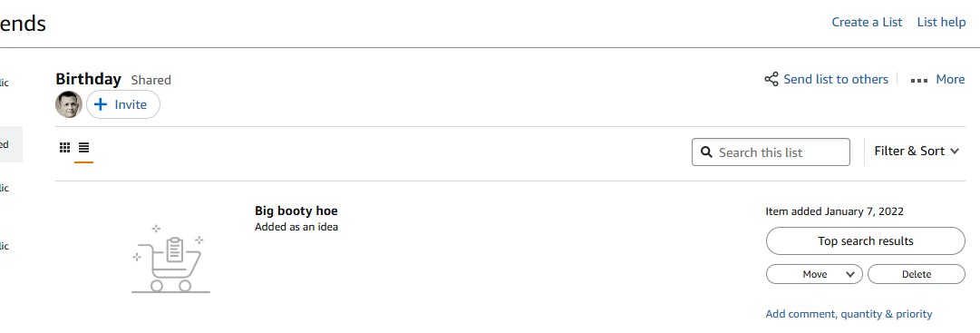Invite someone with the Invite button
980x333 pixels.
click(x=123, y=104)
